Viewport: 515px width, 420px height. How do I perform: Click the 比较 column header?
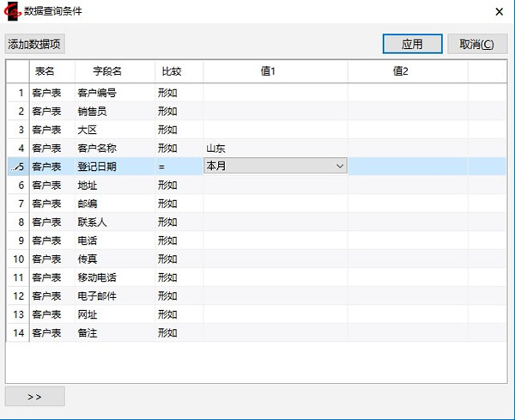coord(170,71)
